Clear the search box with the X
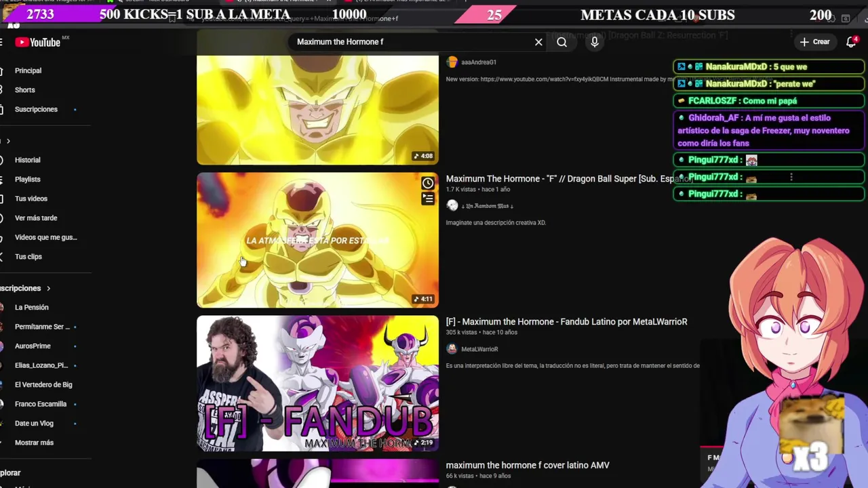 pos(538,42)
